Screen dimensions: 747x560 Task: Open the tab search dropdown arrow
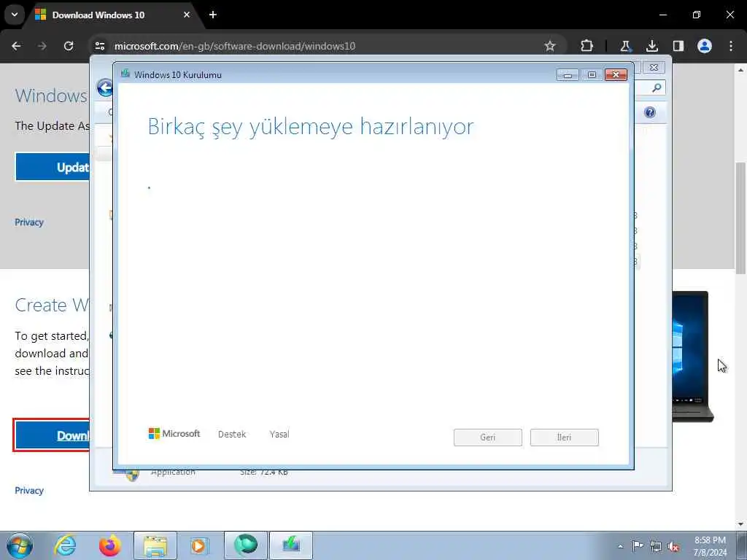coord(15,15)
